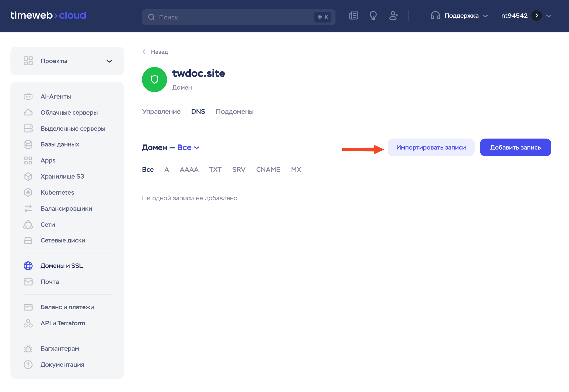Viewport: 569px width, 392px height.
Task: Click the Добавить запись button
Action: [515, 147]
